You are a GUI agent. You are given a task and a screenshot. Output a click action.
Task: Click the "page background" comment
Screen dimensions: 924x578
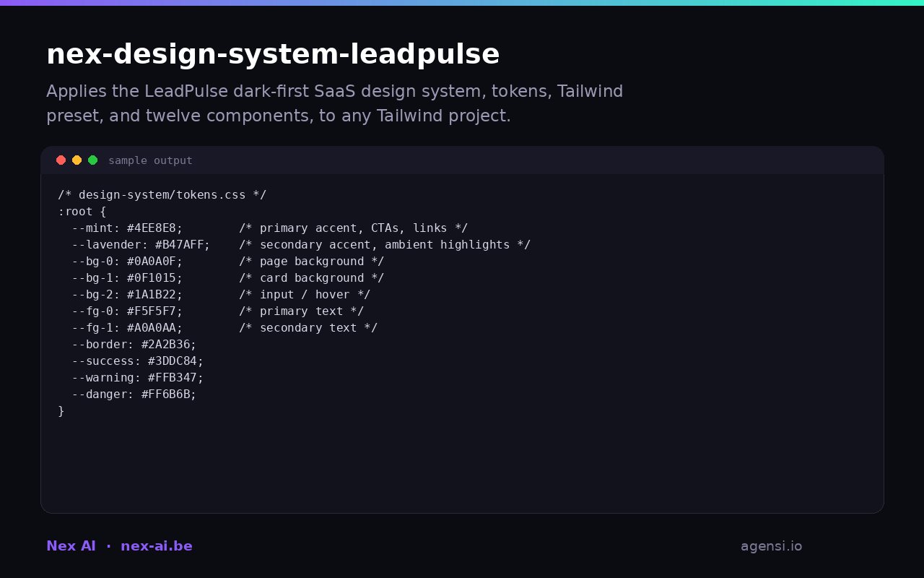[312, 262]
